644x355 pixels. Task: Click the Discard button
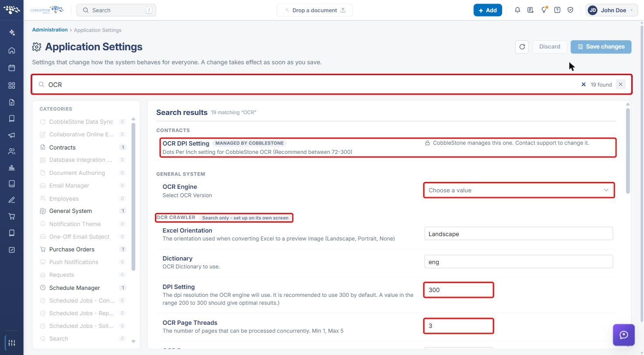click(550, 47)
